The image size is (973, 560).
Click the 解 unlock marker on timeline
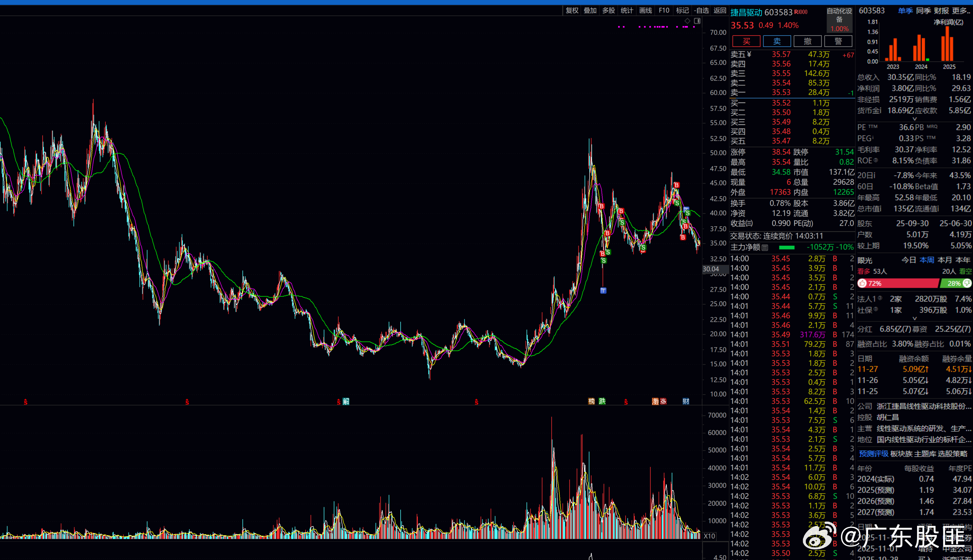coord(346,401)
